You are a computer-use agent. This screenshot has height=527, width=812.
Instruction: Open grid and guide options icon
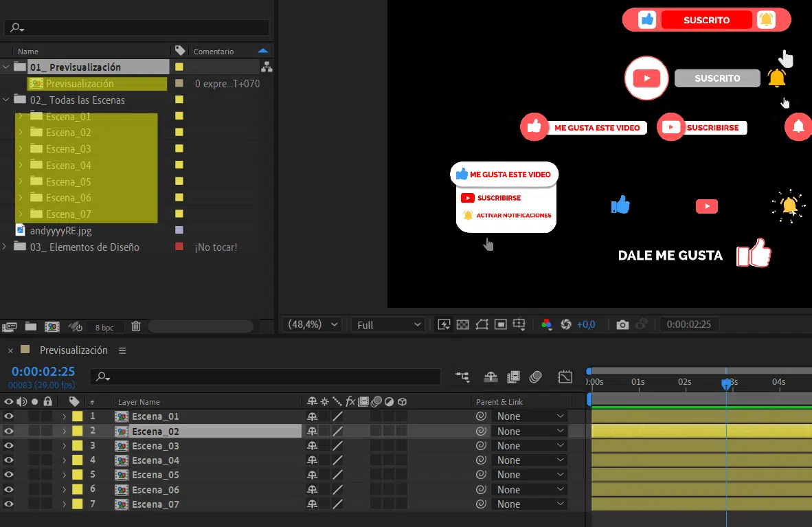click(x=519, y=324)
